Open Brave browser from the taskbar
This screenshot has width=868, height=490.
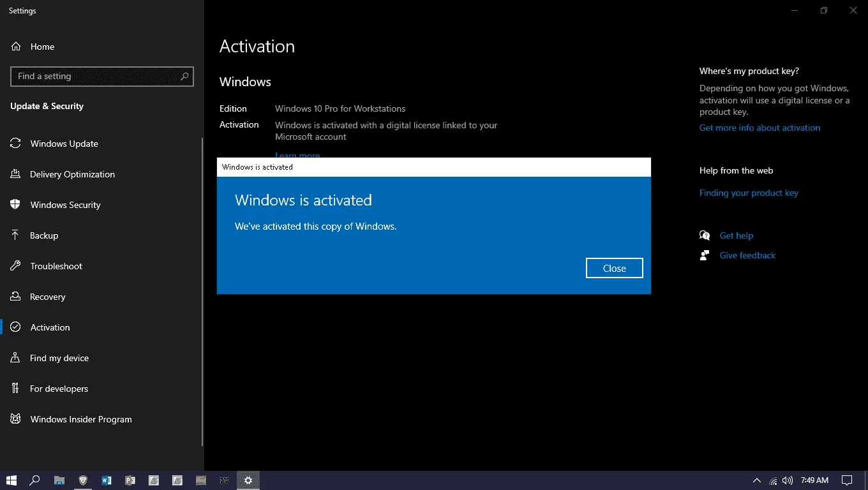(83, 480)
